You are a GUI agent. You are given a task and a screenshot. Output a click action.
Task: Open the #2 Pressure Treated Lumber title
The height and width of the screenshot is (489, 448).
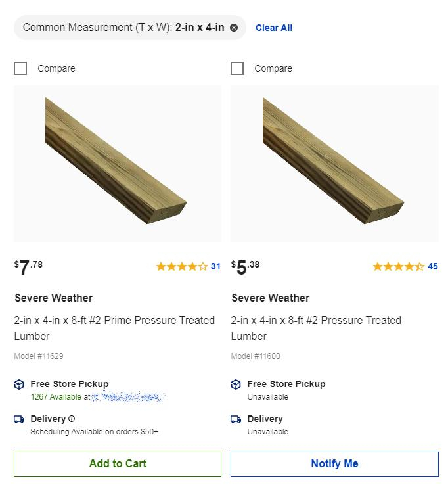(316, 328)
